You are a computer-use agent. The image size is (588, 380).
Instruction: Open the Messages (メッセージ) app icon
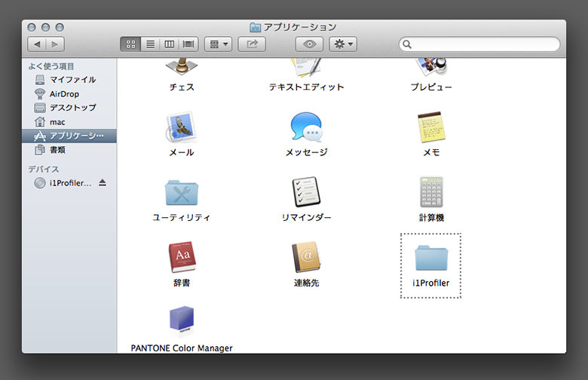[x=306, y=127]
